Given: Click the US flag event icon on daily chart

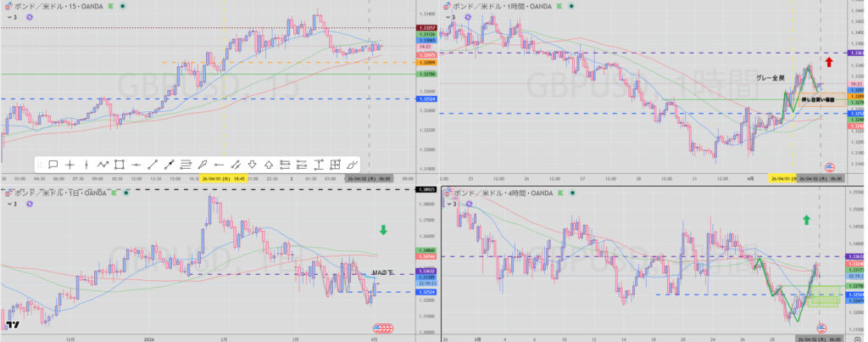Looking at the screenshot, I should pos(383,328).
